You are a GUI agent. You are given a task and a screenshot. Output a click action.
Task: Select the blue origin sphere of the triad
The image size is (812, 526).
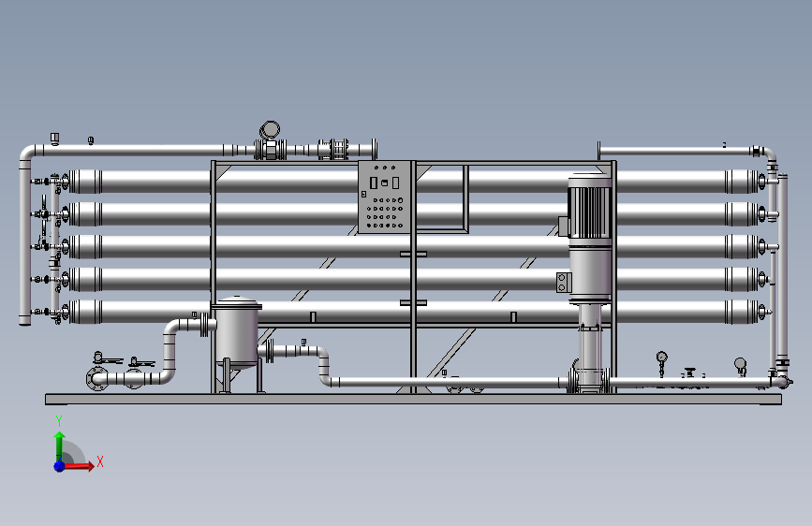(x=60, y=466)
